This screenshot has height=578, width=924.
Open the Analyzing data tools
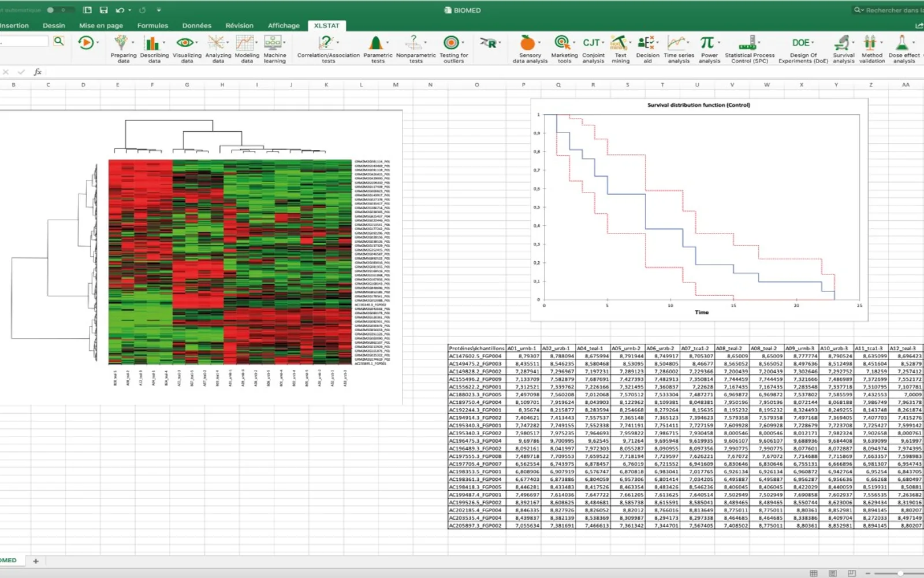coord(218,49)
